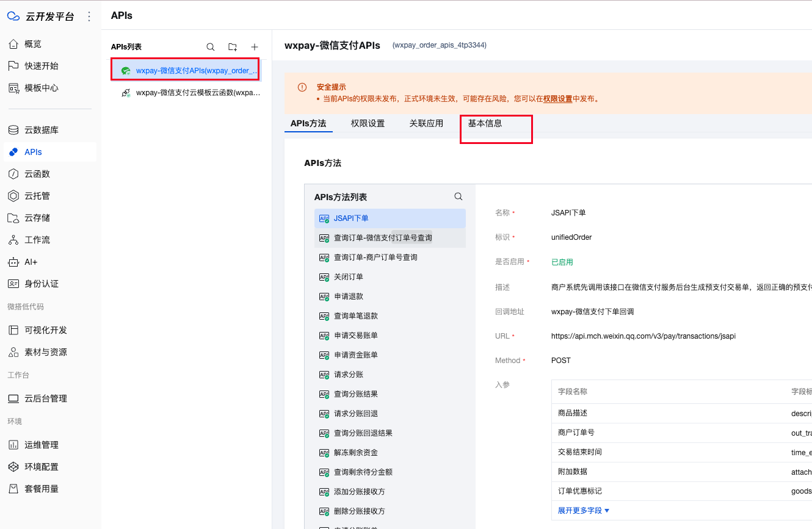Image resolution: width=812 pixels, height=529 pixels.
Task: Click the 云开发平台 cloud logo icon
Action: [13, 16]
